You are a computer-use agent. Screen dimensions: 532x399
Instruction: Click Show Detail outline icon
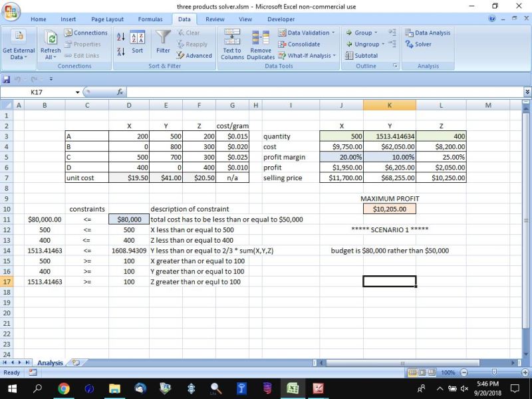[x=392, y=32]
